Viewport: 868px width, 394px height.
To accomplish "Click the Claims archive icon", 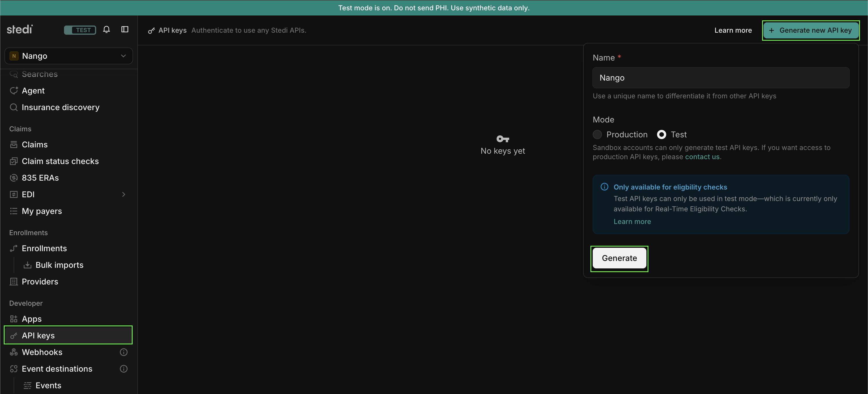I will tap(14, 145).
